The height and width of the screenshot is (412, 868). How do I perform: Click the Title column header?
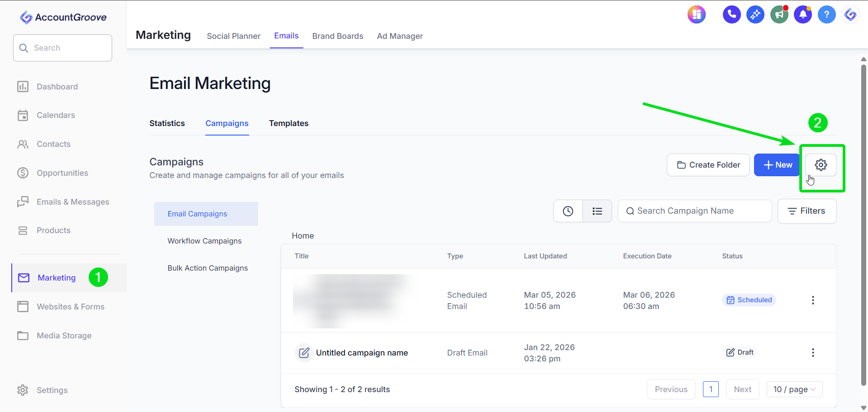[x=302, y=256]
